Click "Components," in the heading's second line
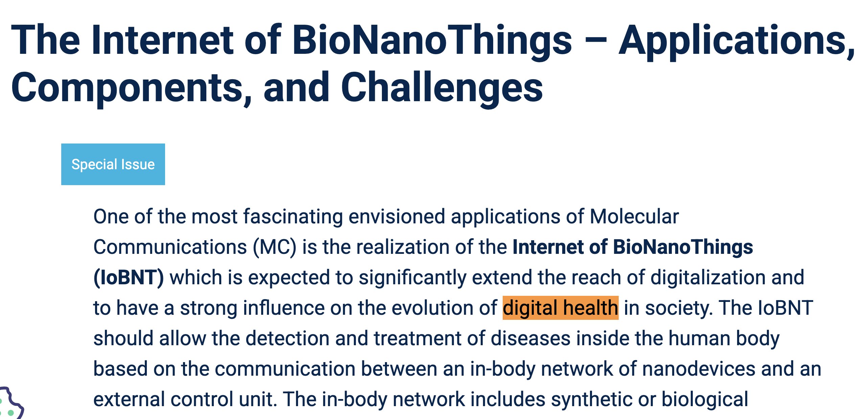Screen dimensions: 868x419 click(x=132, y=88)
